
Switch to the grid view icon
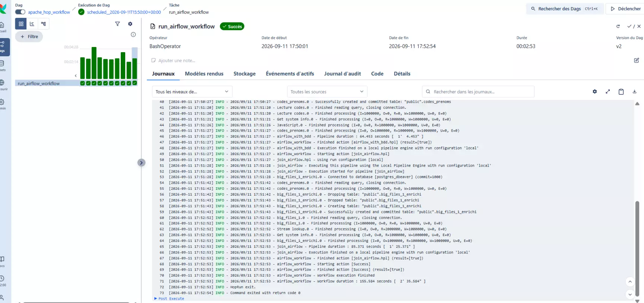point(21,24)
